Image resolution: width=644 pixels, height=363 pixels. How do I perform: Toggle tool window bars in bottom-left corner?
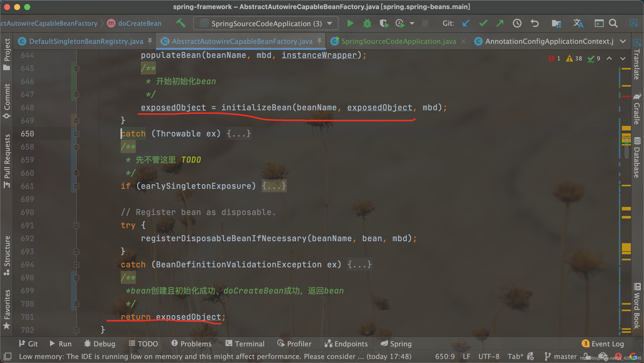click(x=8, y=356)
